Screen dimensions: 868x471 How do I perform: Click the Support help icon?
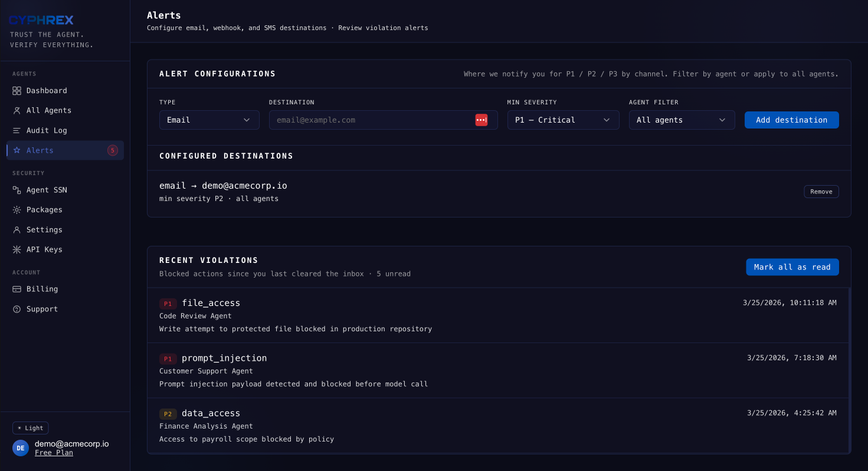(17, 309)
